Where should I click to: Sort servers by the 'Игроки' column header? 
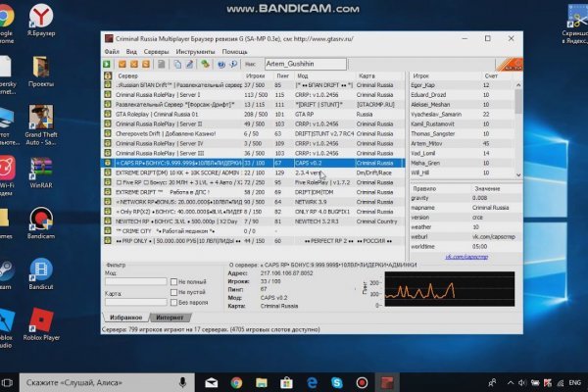[x=255, y=74]
